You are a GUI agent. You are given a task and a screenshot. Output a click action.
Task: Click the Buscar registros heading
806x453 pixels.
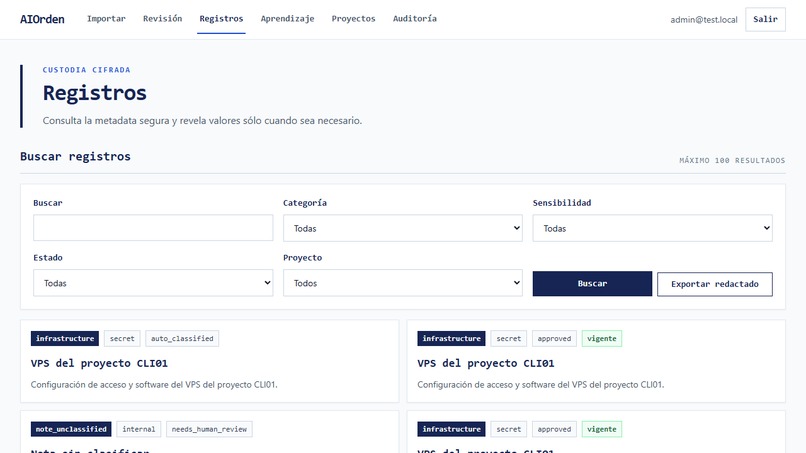coord(76,156)
